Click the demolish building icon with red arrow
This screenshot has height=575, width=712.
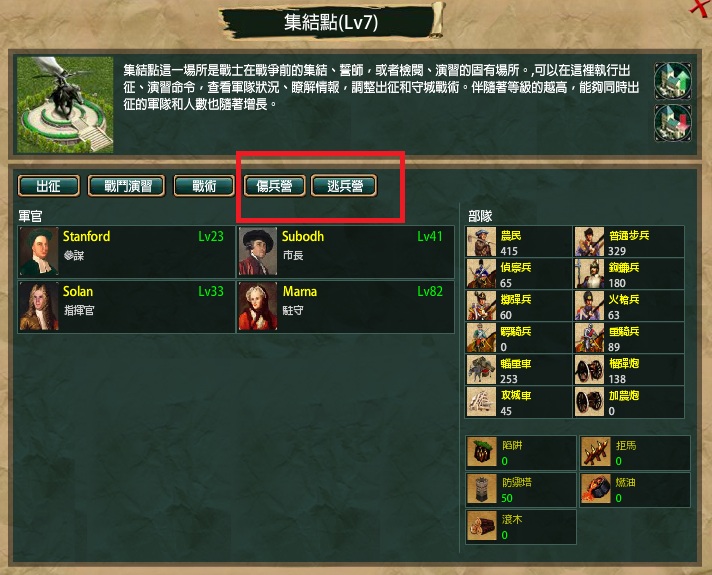pos(672,123)
